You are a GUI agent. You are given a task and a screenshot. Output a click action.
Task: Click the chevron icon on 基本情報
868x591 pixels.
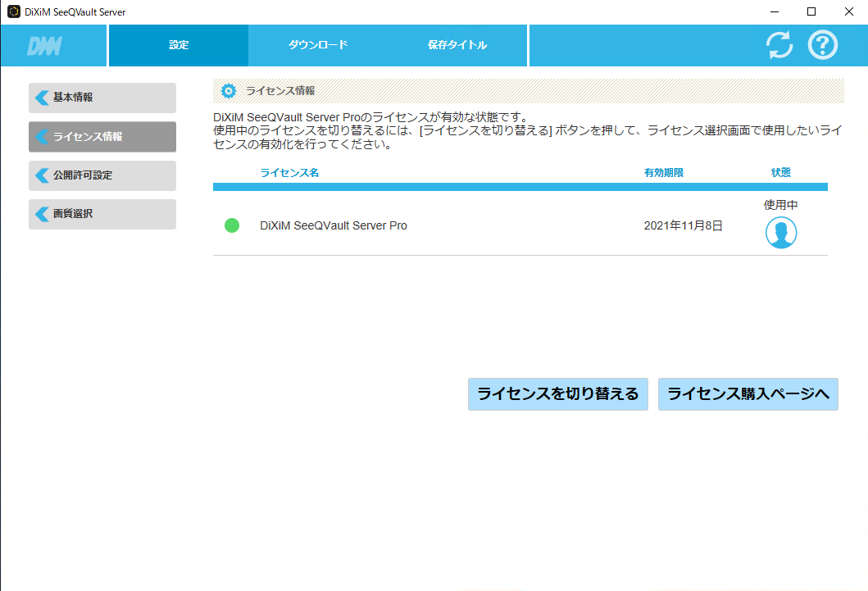click(x=42, y=98)
